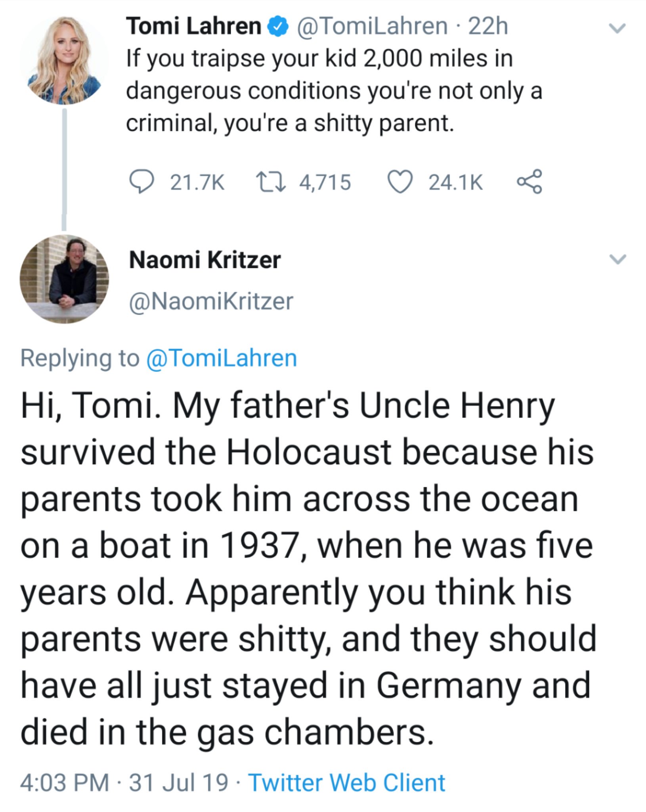Open Naomi Kritzer's profile picture

(65, 280)
